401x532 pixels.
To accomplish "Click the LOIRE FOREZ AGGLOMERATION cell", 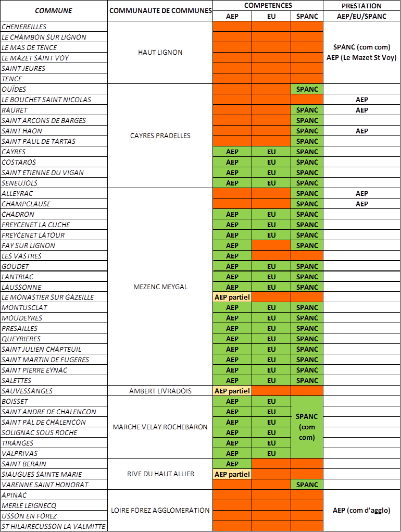I will tap(160, 511).
